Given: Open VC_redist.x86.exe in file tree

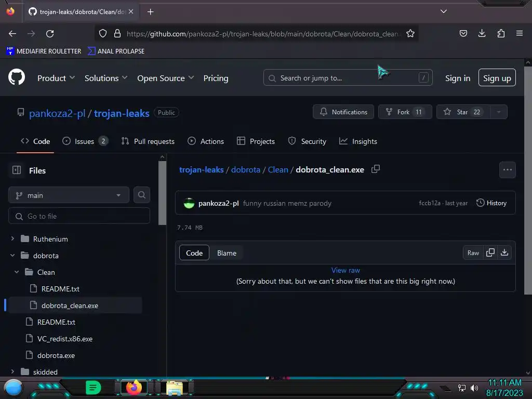Looking at the screenshot, I should click(65, 339).
